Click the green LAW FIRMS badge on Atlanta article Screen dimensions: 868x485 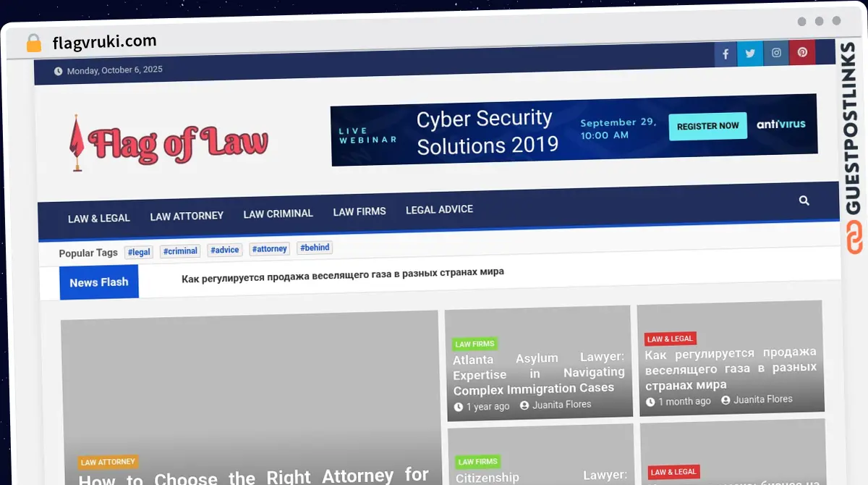pos(475,344)
